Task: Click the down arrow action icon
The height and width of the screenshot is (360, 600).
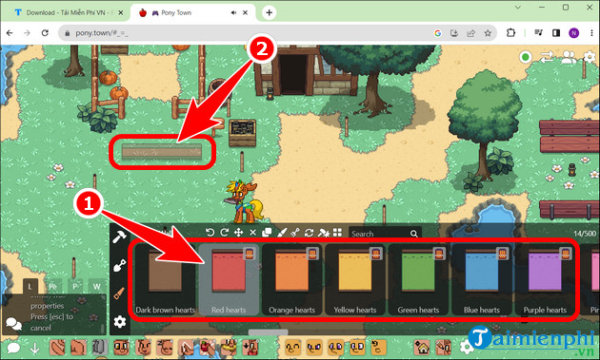Action: tap(35, 348)
